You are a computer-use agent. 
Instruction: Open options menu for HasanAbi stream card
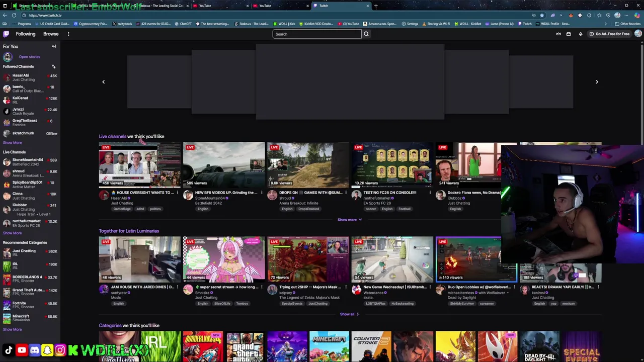[178, 193]
